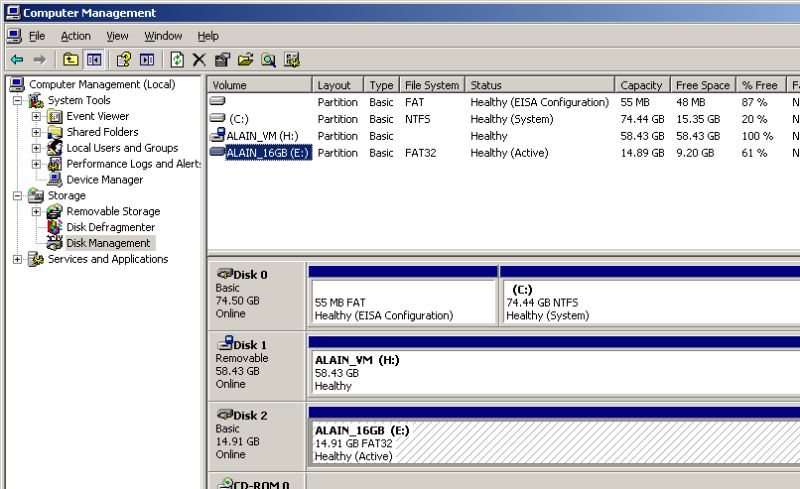Open the Help menu

tap(208, 36)
